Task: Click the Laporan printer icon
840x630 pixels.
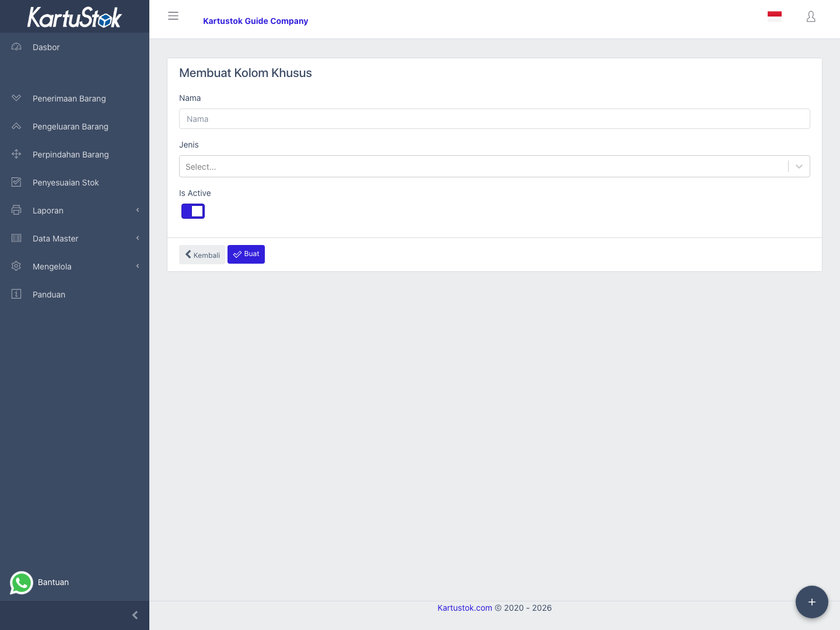Action: point(16,210)
